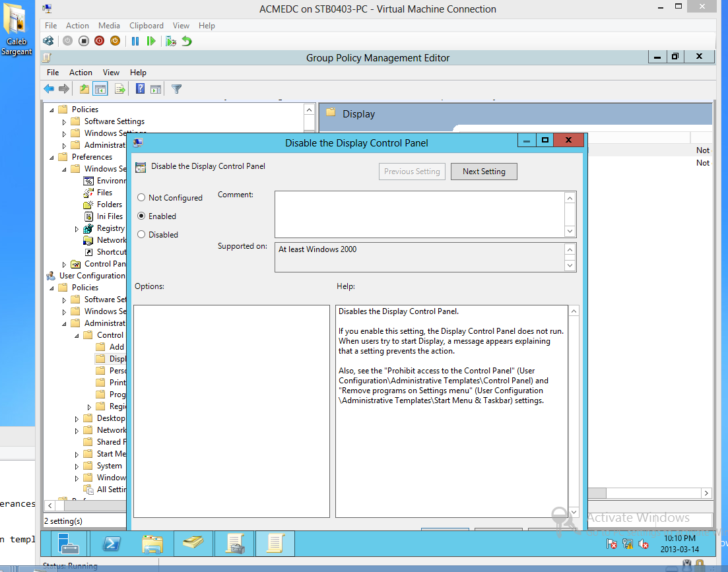Click the taskbar clock showing 10:10 PM
Viewport: 728px width, 572px height.
coord(680,544)
